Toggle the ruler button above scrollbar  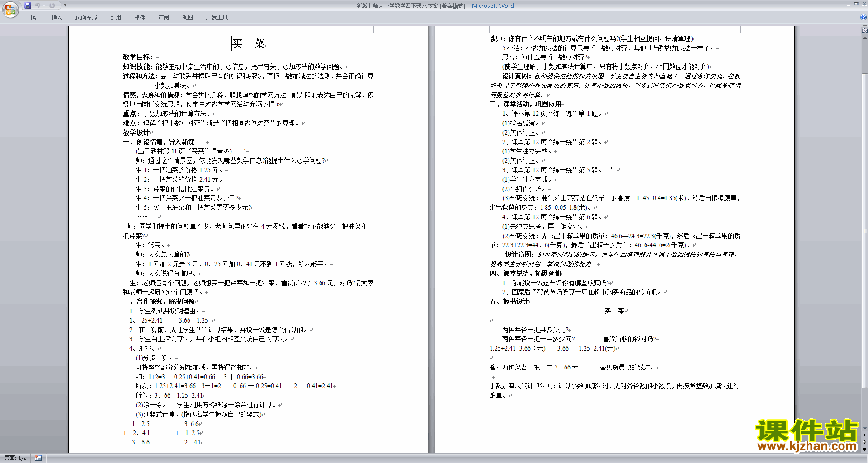point(865,31)
